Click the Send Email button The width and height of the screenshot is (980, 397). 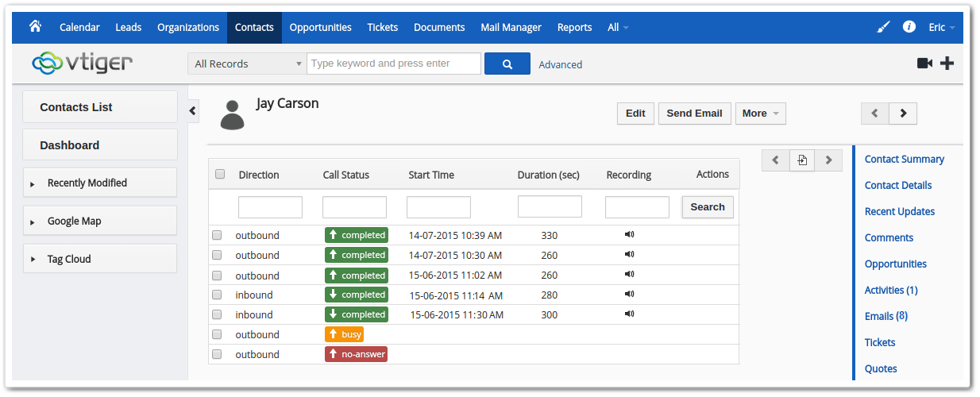pyautogui.click(x=693, y=114)
